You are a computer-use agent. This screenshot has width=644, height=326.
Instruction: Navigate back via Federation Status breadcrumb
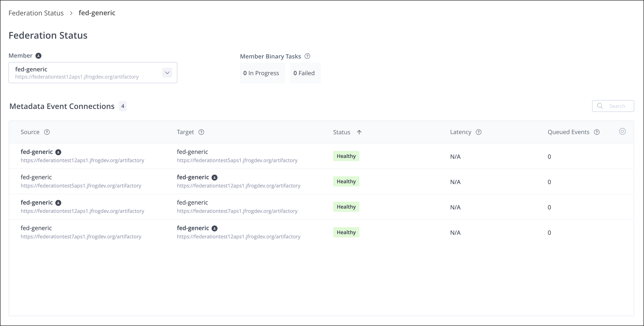[36, 13]
